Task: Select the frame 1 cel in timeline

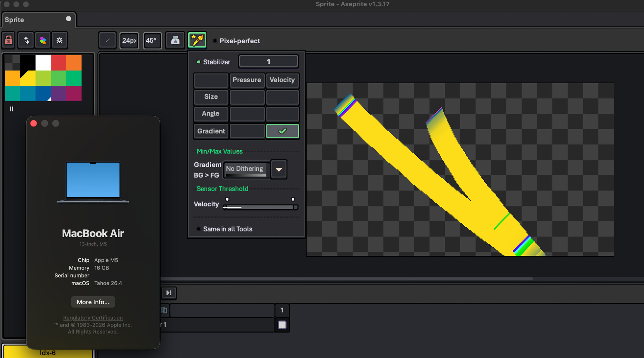Action: coord(282,325)
